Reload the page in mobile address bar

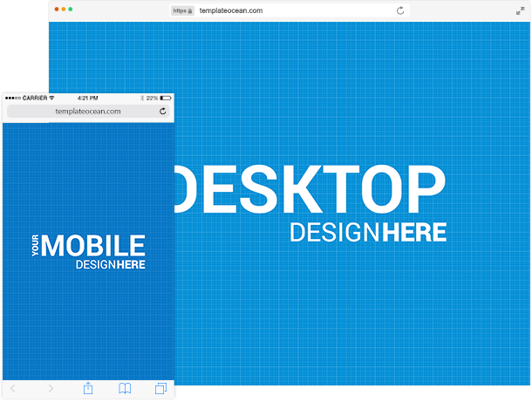tap(162, 112)
